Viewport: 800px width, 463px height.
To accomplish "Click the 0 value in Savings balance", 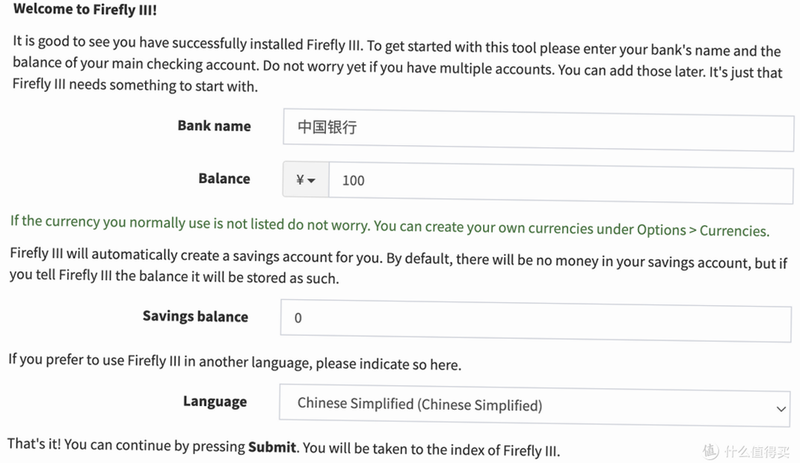I will click(x=298, y=318).
